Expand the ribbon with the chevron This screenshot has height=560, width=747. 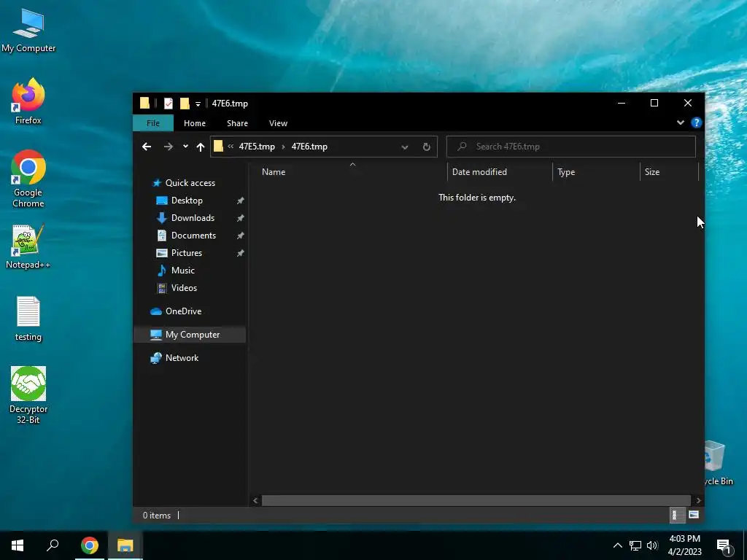click(681, 122)
